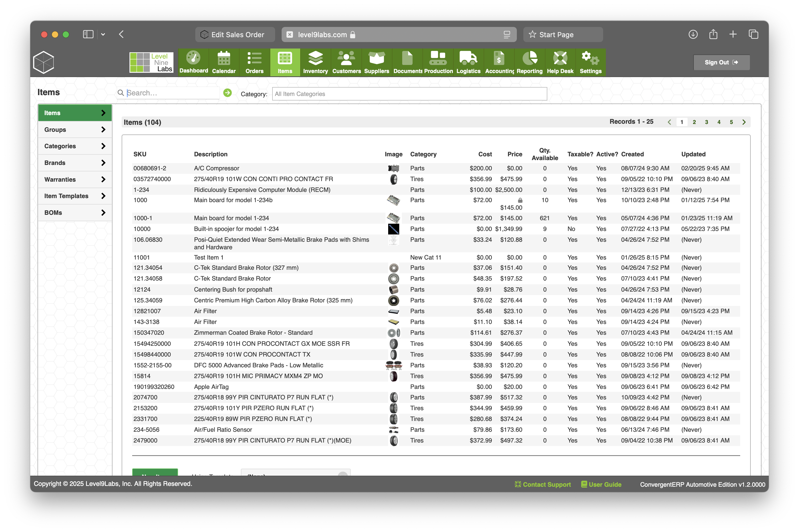Open the Settings module
This screenshot has height=532, width=799.
[590, 62]
